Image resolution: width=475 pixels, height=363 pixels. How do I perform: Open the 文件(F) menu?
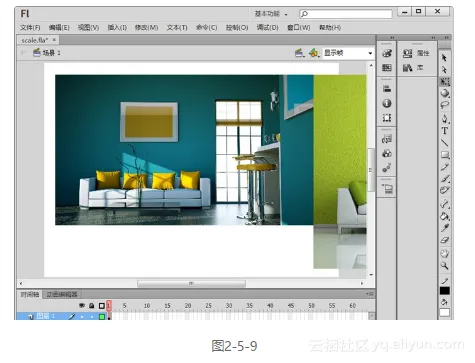[30, 28]
